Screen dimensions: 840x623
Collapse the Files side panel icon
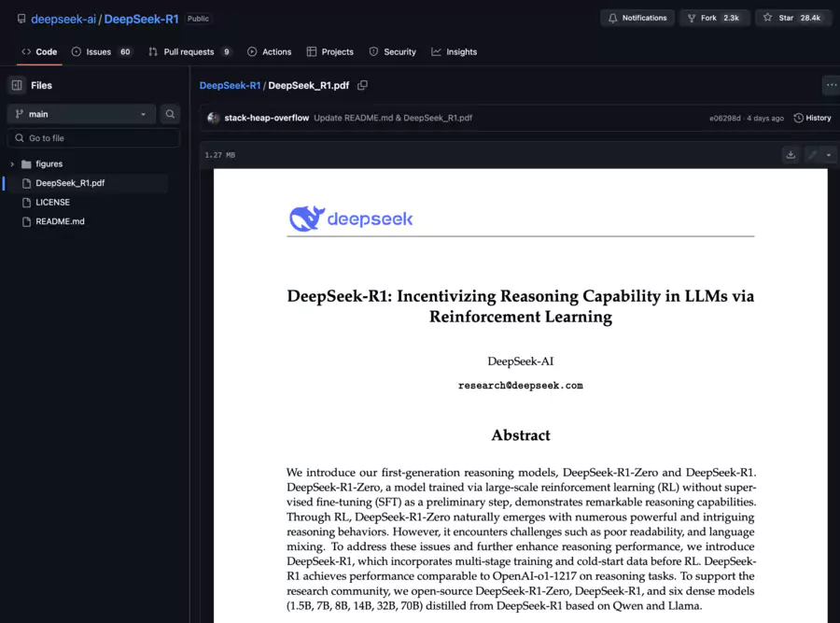(17, 85)
